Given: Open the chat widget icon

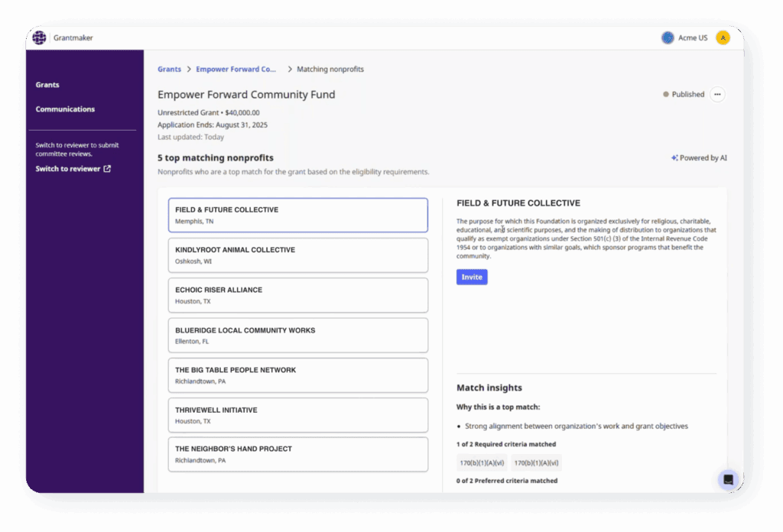Looking at the screenshot, I should pyautogui.click(x=728, y=480).
